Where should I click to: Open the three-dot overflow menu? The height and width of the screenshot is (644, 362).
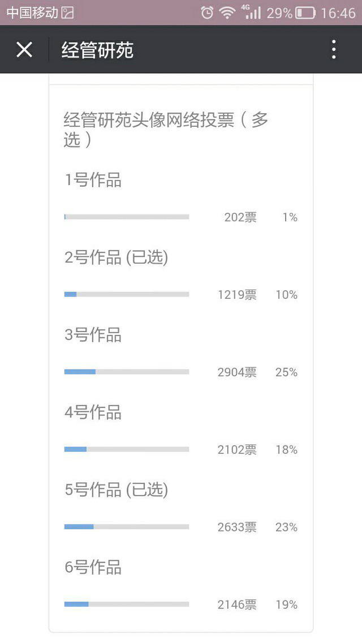pyautogui.click(x=334, y=50)
